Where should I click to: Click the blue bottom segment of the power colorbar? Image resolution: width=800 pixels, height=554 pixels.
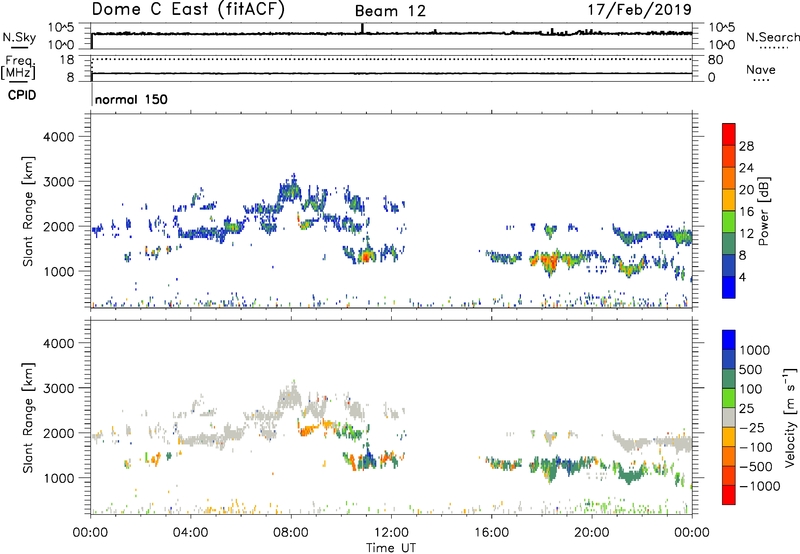(729, 287)
